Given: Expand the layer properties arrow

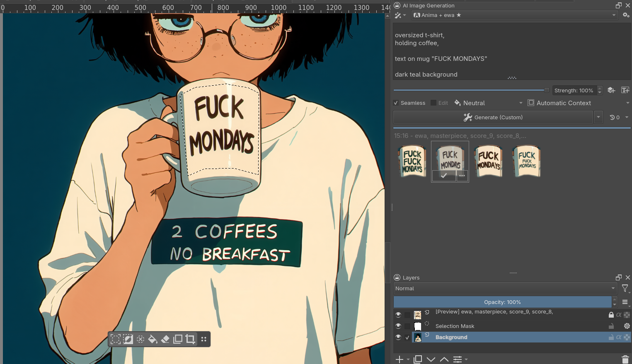Looking at the screenshot, I should pyautogui.click(x=466, y=359).
